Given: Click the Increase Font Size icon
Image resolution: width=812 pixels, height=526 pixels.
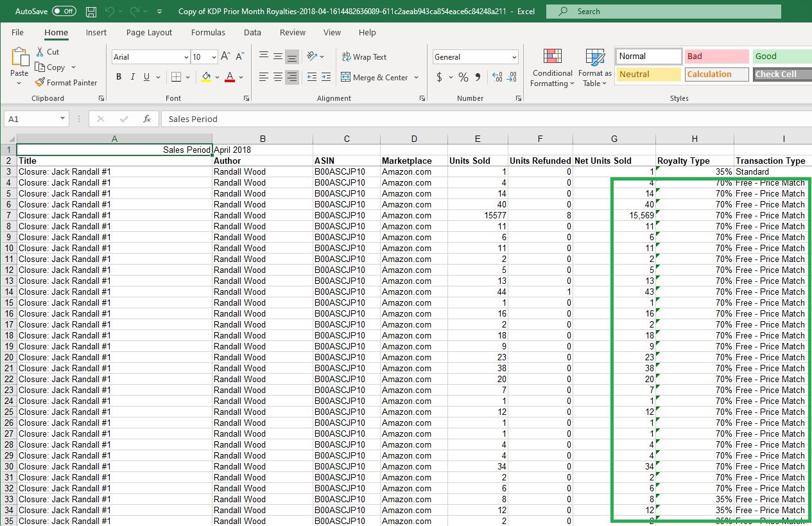Looking at the screenshot, I should pyautogui.click(x=225, y=57).
